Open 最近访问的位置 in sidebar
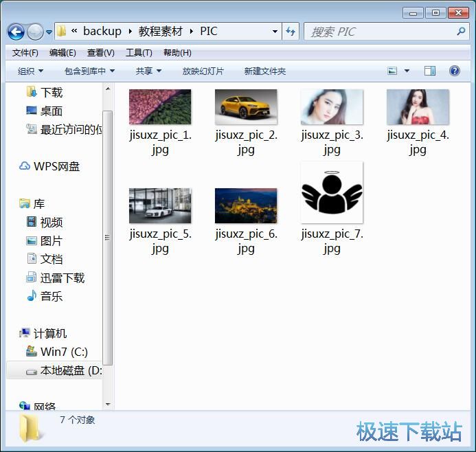476x452 pixels. coord(64,130)
